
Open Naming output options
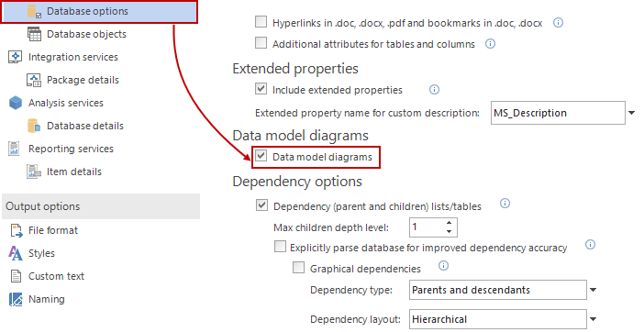click(47, 299)
